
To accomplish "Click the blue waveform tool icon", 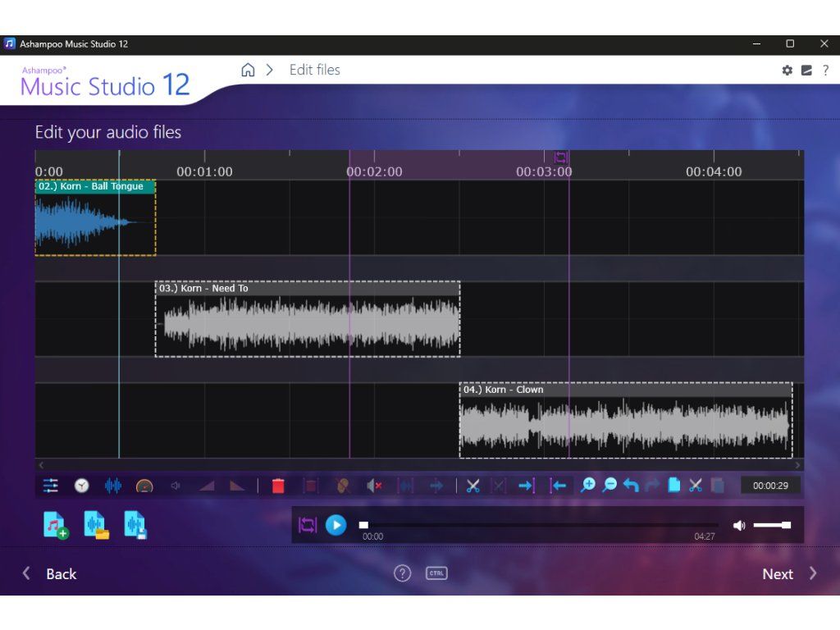I will coord(113,486).
